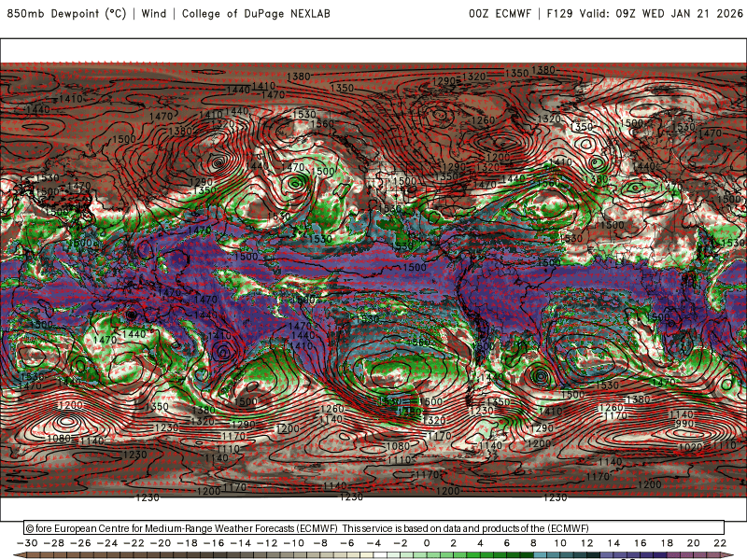This screenshot has width=747, height=560.
Task: Click the '20' value on the color scale
Action: point(694,543)
